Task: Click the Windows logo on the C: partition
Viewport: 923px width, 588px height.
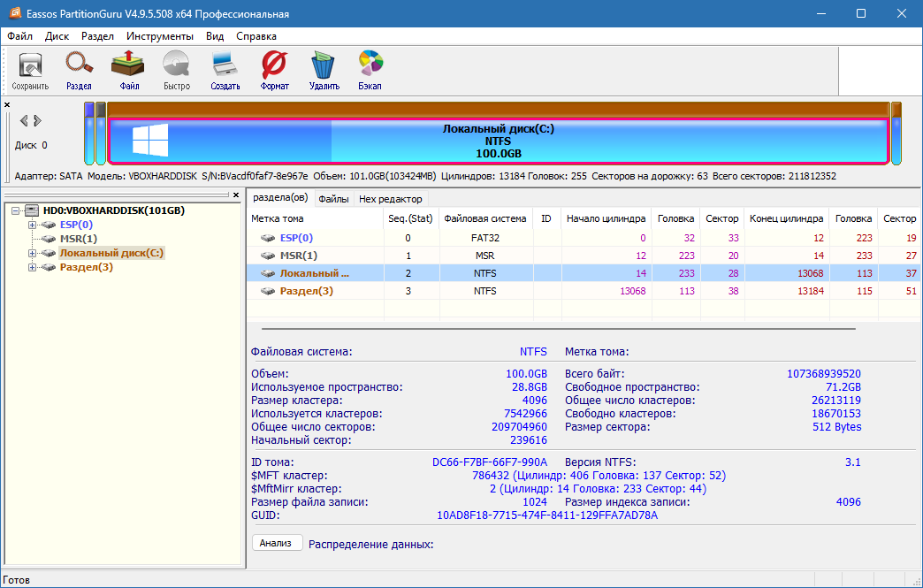Action: click(150, 140)
